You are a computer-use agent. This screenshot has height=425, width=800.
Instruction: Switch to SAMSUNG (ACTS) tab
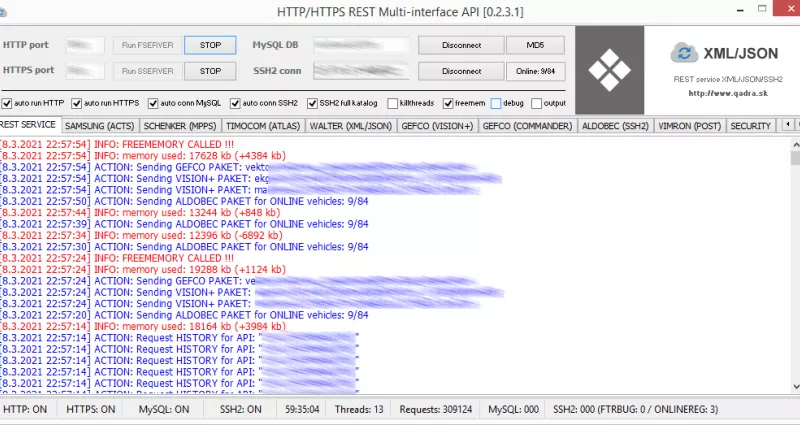point(99,126)
